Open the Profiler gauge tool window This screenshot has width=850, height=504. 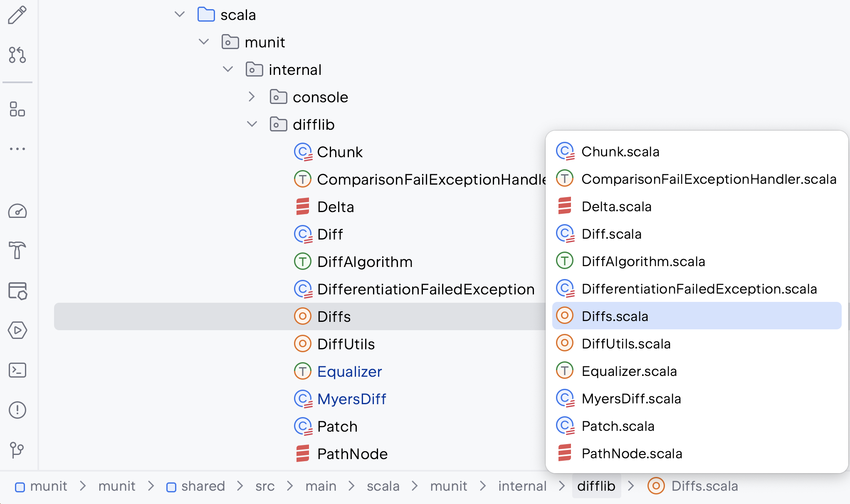tap(17, 211)
